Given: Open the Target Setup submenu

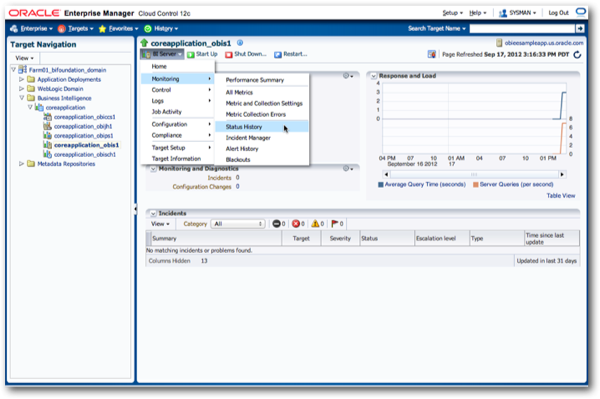Looking at the screenshot, I should coord(178,148).
